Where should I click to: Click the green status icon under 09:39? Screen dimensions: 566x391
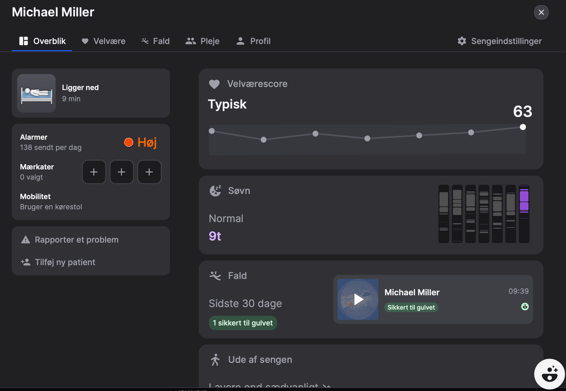pyautogui.click(x=525, y=307)
